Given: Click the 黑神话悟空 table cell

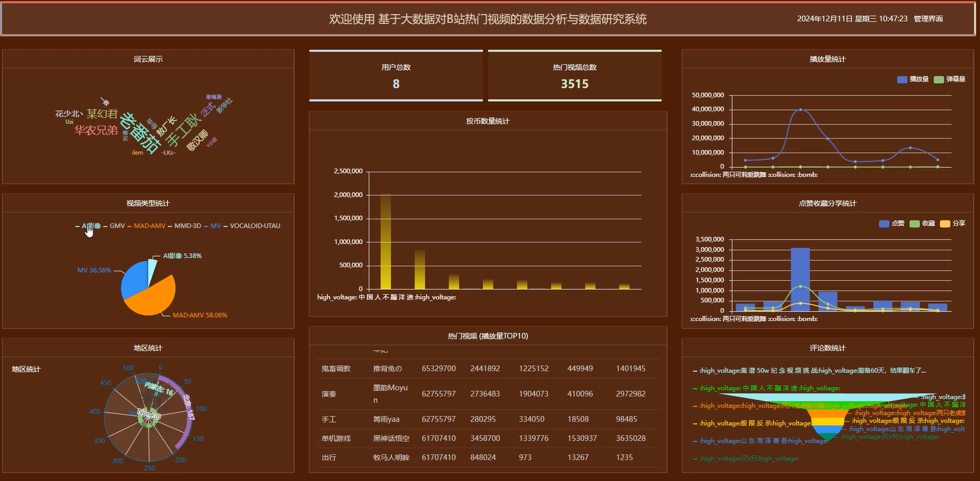Looking at the screenshot, I should 391,439.
